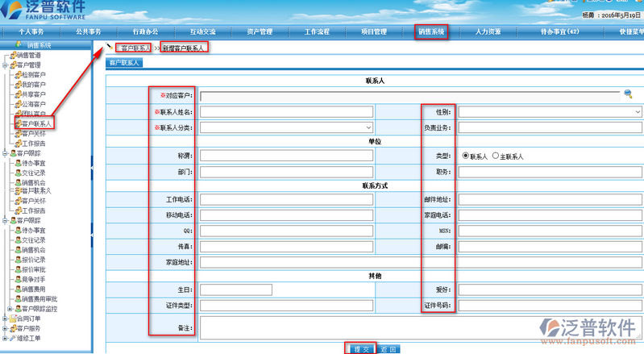The image size is (644, 354).
Task: Click the QQ input field
Action: point(286,231)
